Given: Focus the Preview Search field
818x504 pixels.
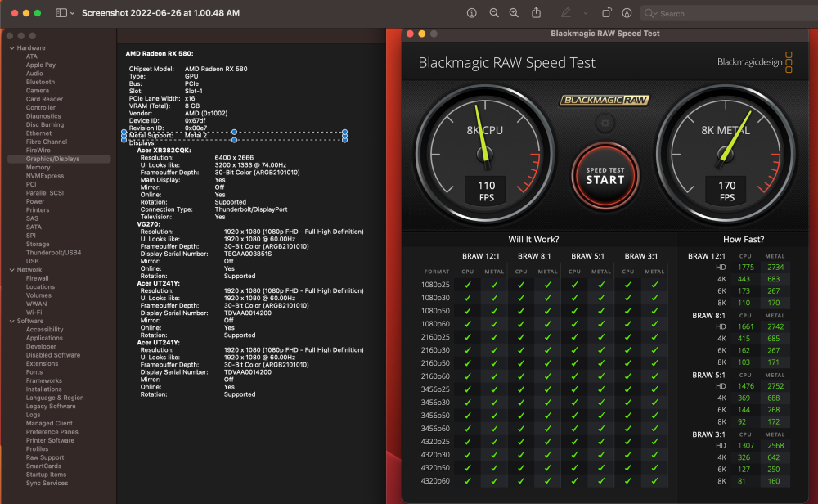Looking at the screenshot, I should pyautogui.click(x=729, y=14).
